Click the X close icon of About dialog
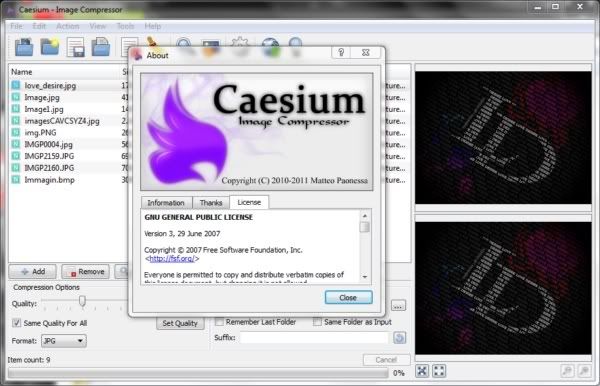The height and width of the screenshot is (386, 600). 366,53
